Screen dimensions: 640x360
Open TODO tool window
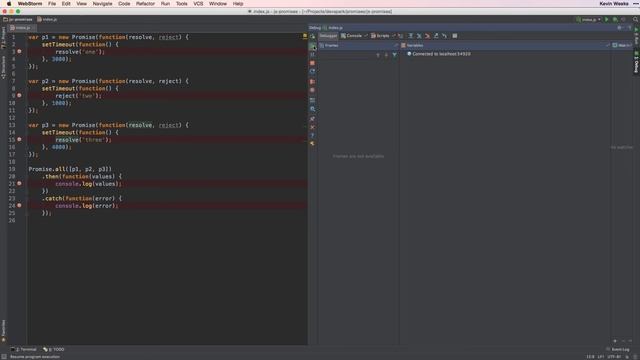tap(54, 349)
